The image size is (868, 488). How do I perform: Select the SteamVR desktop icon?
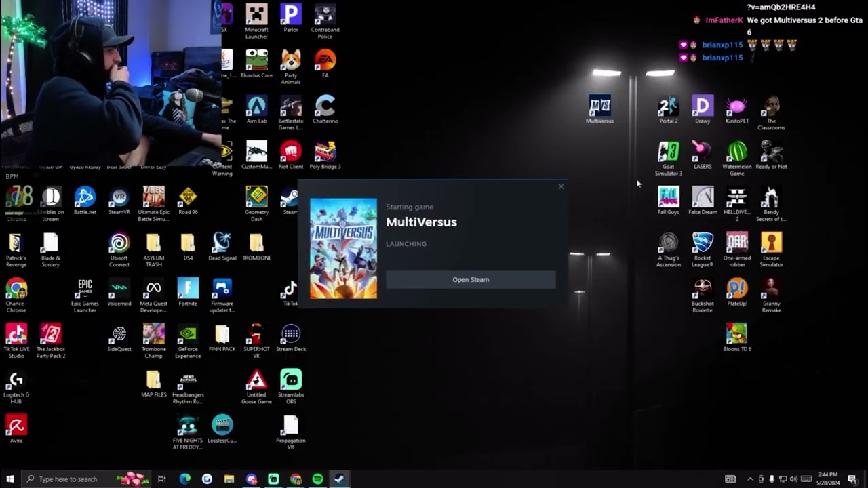pyautogui.click(x=119, y=201)
